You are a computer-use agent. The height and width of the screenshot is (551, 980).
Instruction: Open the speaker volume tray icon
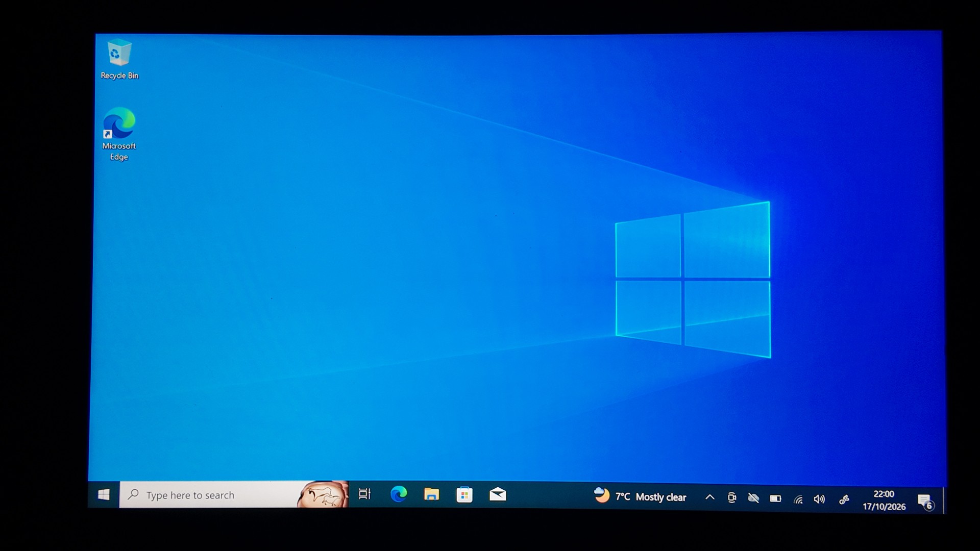819,499
